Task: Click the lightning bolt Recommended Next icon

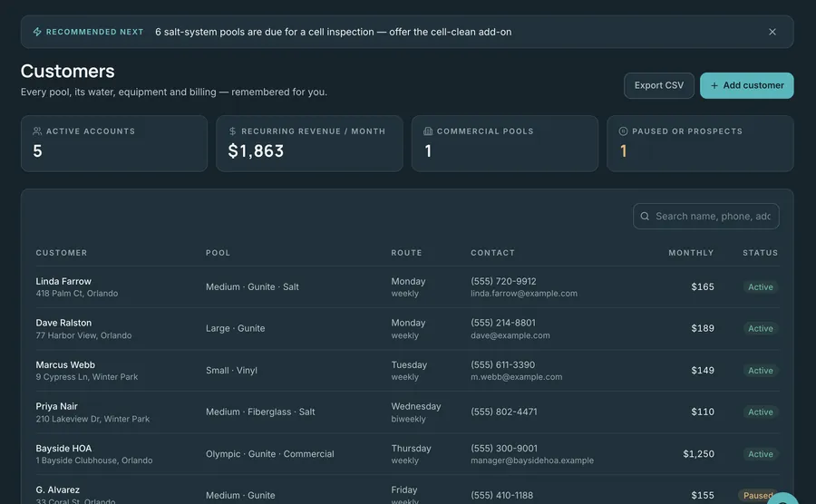Action: [37, 32]
